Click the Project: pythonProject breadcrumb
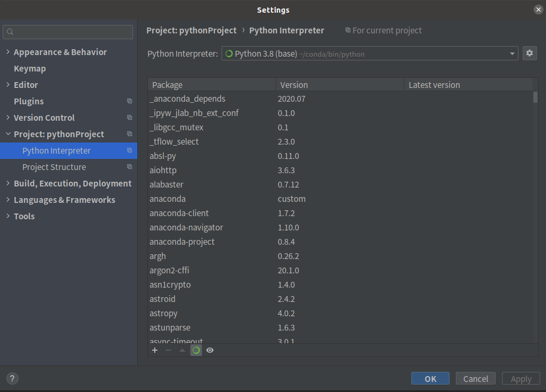 coord(191,30)
